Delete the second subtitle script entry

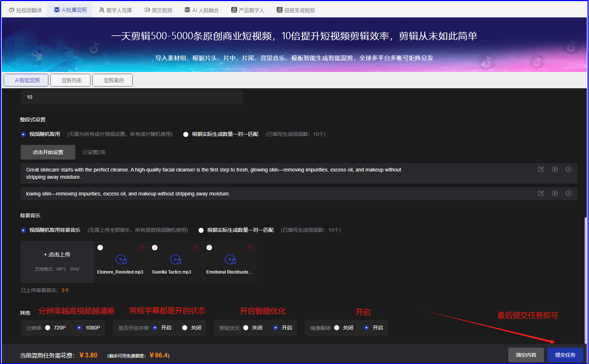click(569, 193)
